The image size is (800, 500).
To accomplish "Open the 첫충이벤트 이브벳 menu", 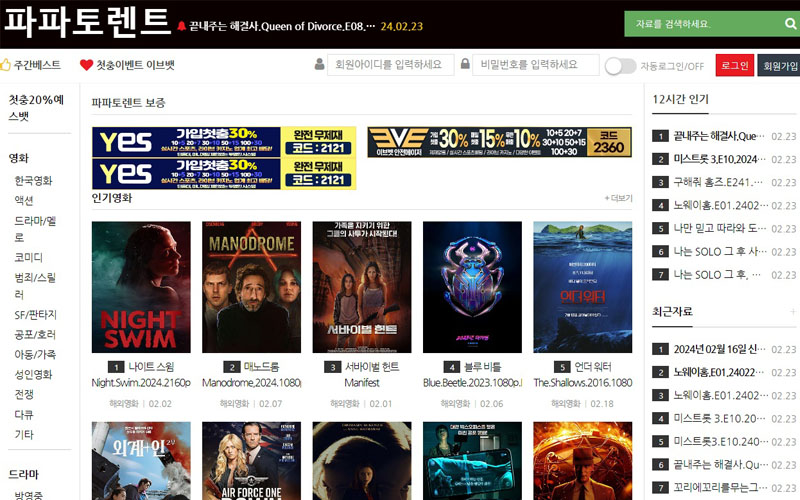I will click(136, 65).
